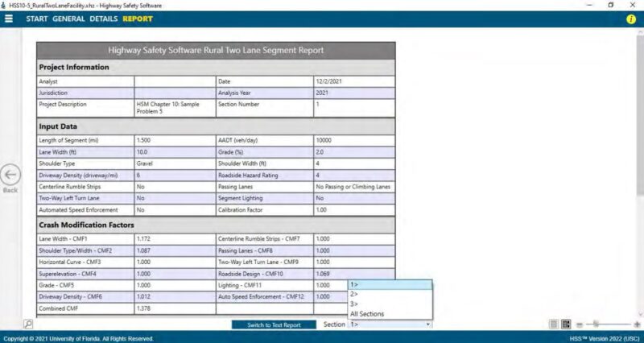This screenshot has width=644, height=343.
Task: Pick section 2> in dropdown list
Action: click(390, 295)
